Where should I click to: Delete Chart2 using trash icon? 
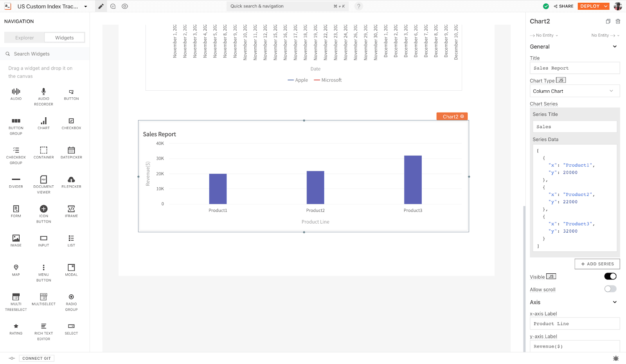click(618, 22)
